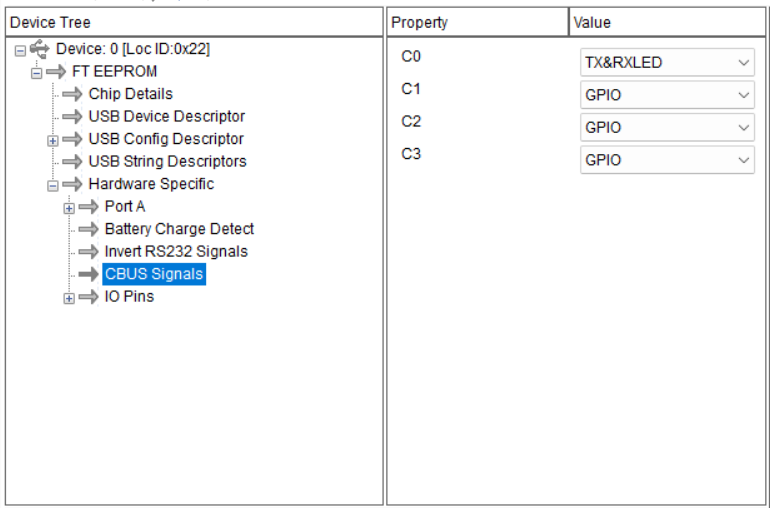This screenshot has height=508, width=770.
Task: Click the Property column header
Action: pos(477,22)
